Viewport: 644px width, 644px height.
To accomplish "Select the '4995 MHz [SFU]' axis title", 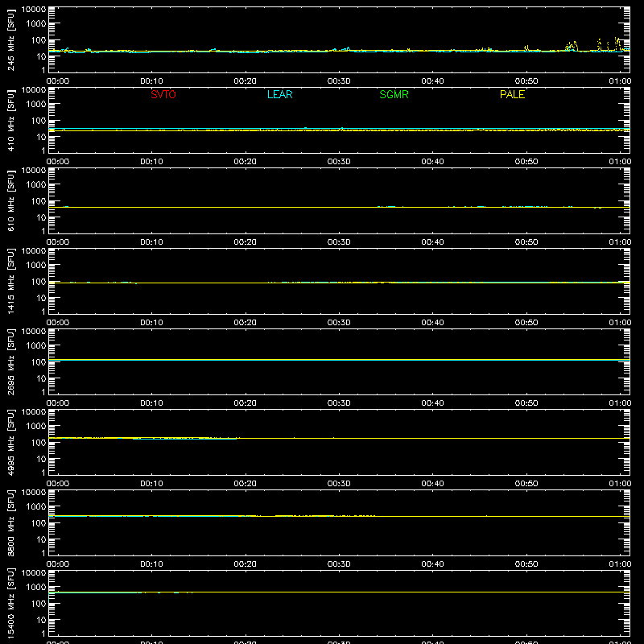I will pos(11,442).
